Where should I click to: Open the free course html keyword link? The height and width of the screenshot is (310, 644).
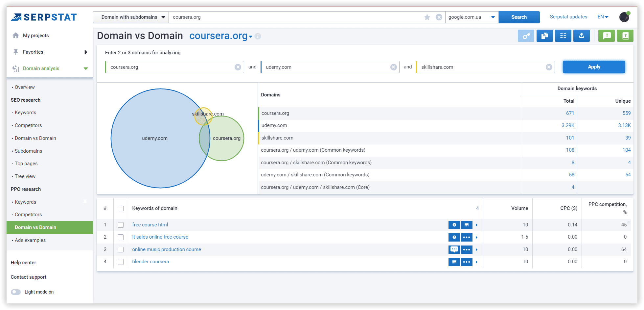point(150,225)
